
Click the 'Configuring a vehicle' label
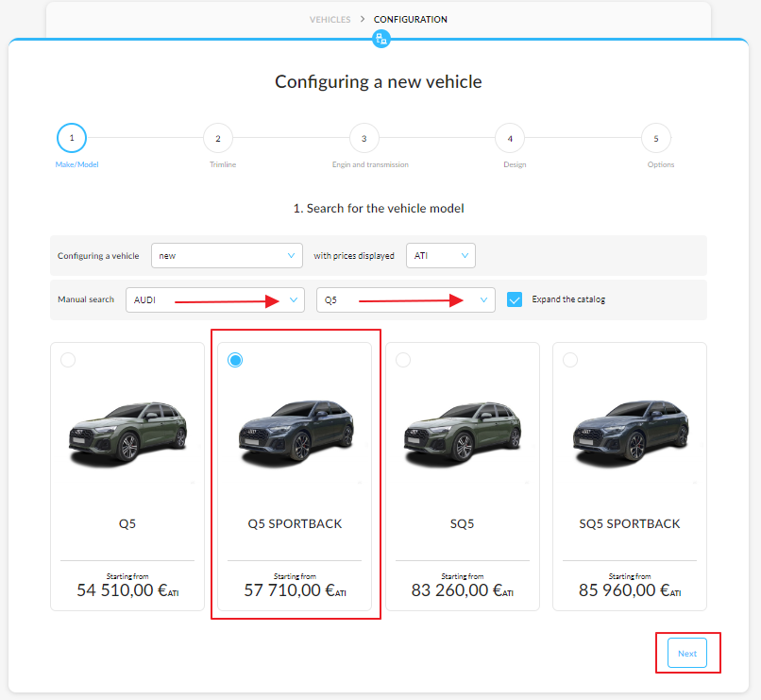98,256
